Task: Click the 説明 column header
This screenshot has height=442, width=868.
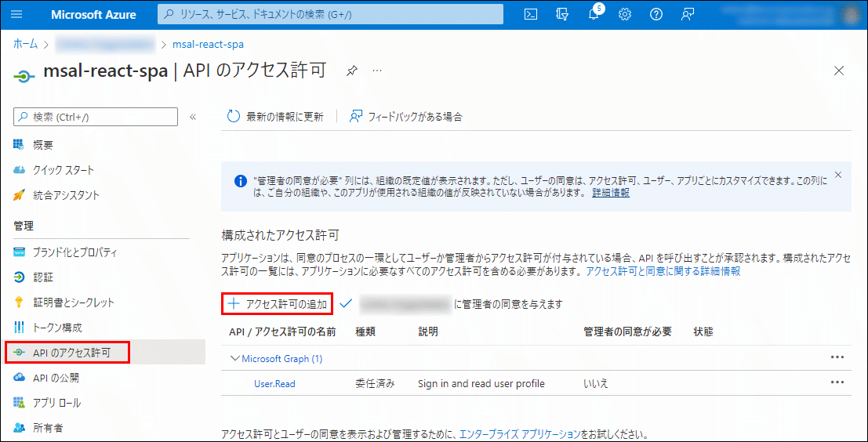Action: (x=428, y=331)
